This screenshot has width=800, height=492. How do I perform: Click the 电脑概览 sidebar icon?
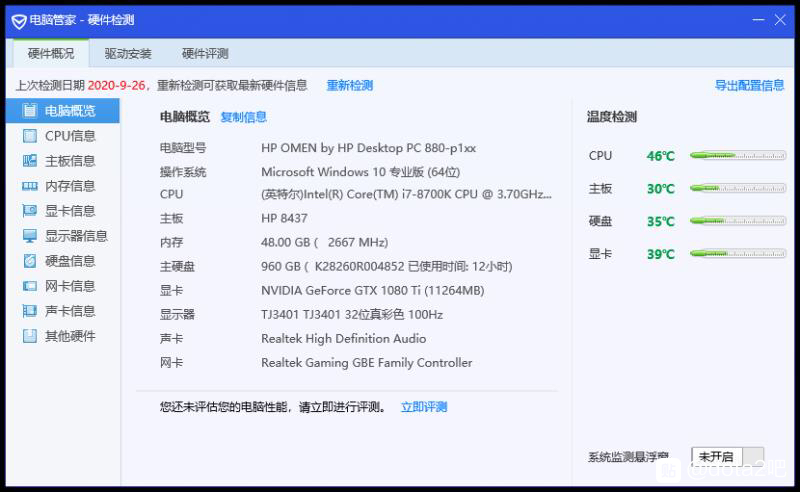click(30, 111)
